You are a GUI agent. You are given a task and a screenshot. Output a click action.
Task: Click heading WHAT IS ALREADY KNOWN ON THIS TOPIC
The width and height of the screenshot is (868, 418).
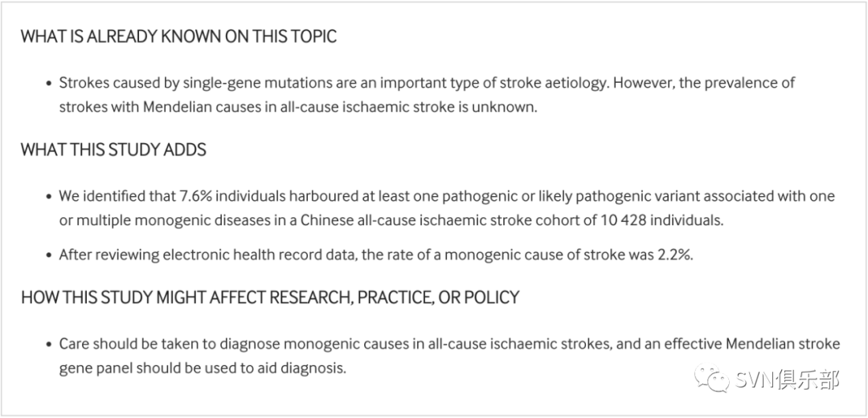click(178, 36)
